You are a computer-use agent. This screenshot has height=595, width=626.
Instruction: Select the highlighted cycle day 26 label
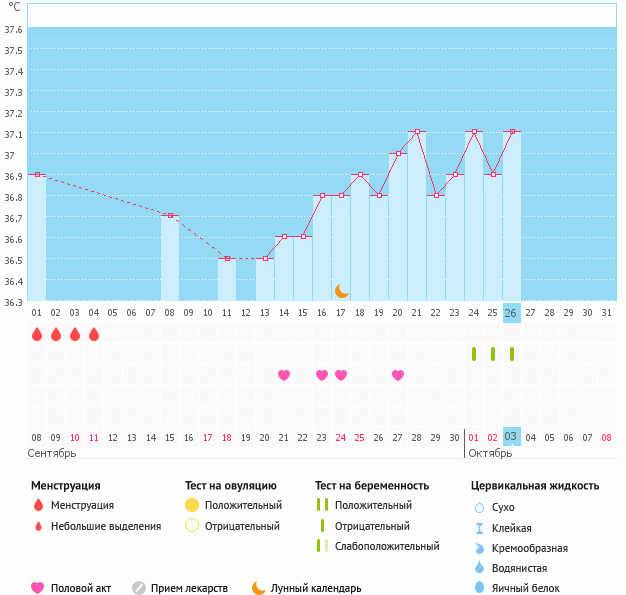511,313
